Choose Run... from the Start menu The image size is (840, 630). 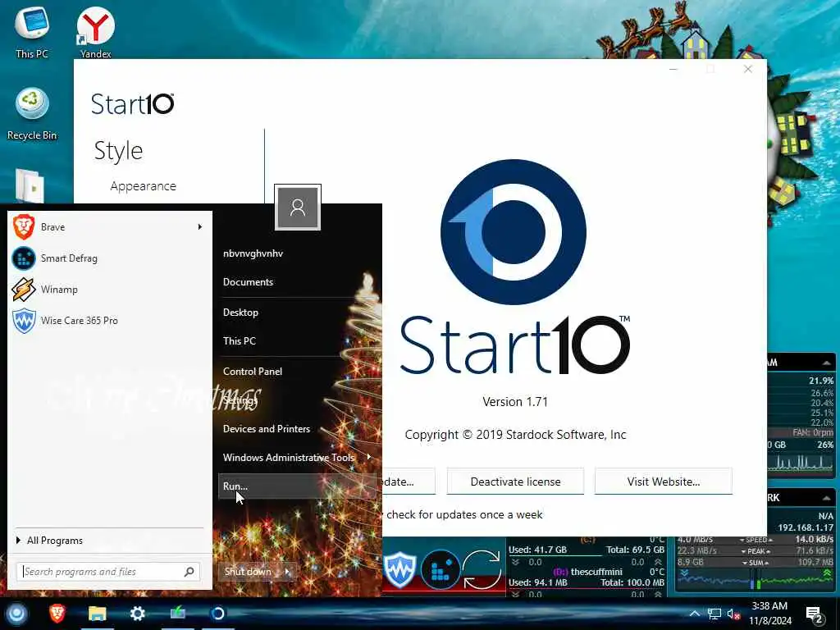pos(297,486)
